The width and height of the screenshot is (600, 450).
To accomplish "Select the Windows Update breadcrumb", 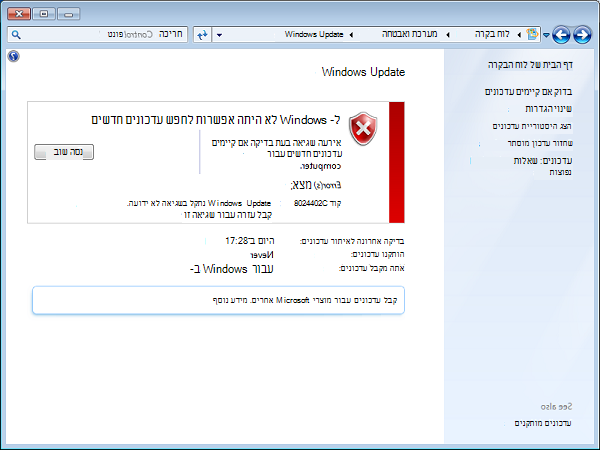I will [x=314, y=34].
